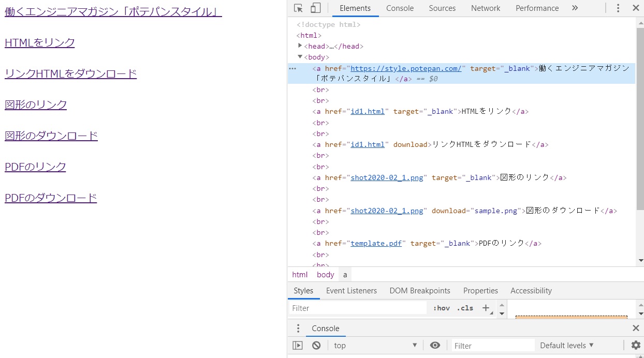Show the console sidebar icon
This screenshot has height=358, width=644.
[x=298, y=345]
